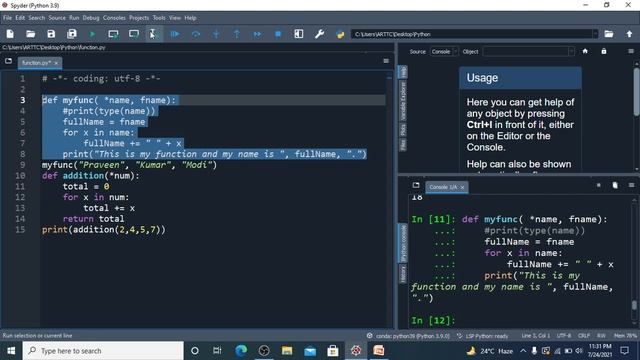This screenshot has height=360, width=640.
Task: Close the function.py tab
Action: click(56, 63)
